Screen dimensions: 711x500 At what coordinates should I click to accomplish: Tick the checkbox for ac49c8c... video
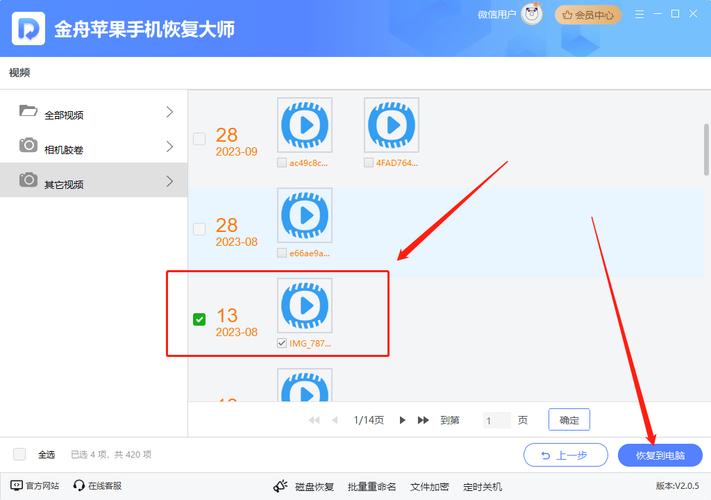282,162
